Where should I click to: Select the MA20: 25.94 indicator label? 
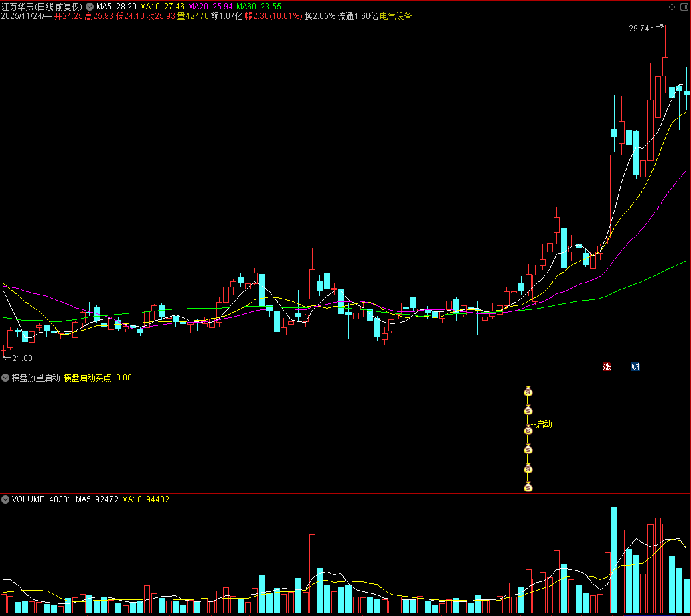(210, 7)
